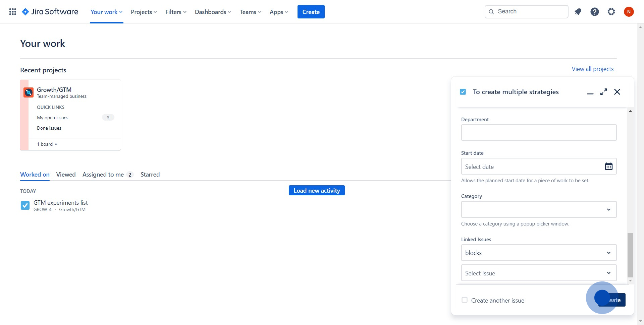
Task: Tick the Create another issue checkbox
Action: 465,300
